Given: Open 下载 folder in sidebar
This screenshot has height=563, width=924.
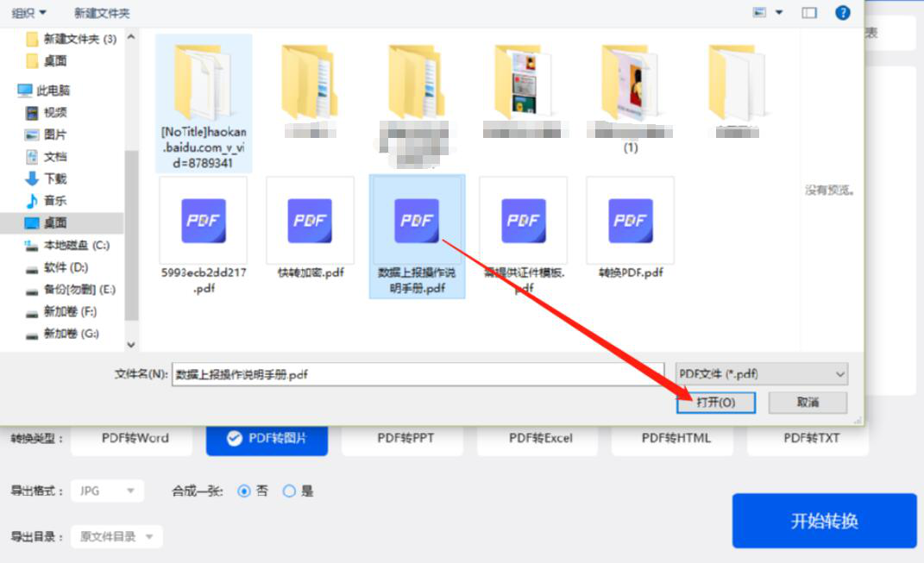Looking at the screenshot, I should click(47, 178).
